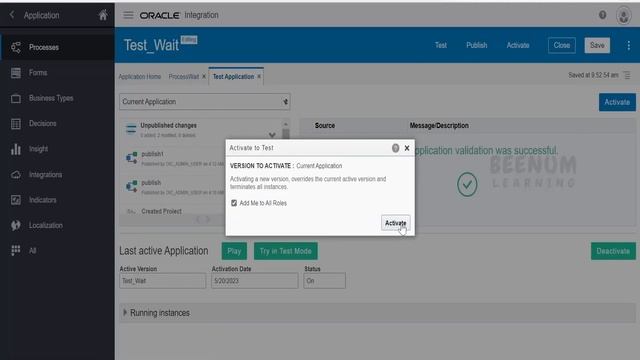Click the Status field

coord(324,281)
